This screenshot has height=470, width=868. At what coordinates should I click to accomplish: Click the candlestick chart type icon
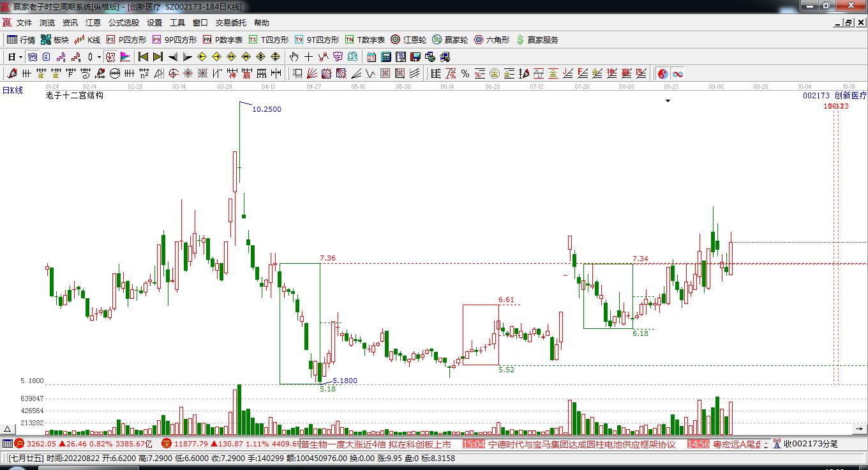[x=90, y=57]
